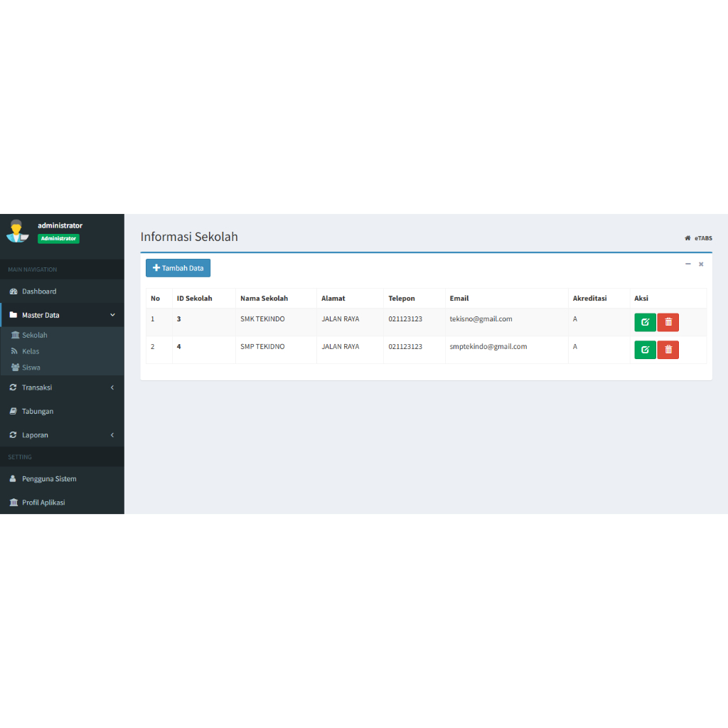Viewport: 728px width, 728px height.
Task: Delete the SMP TEKIDNO row via trash icon
Action: pyautogui.click(x=668, y=350)
